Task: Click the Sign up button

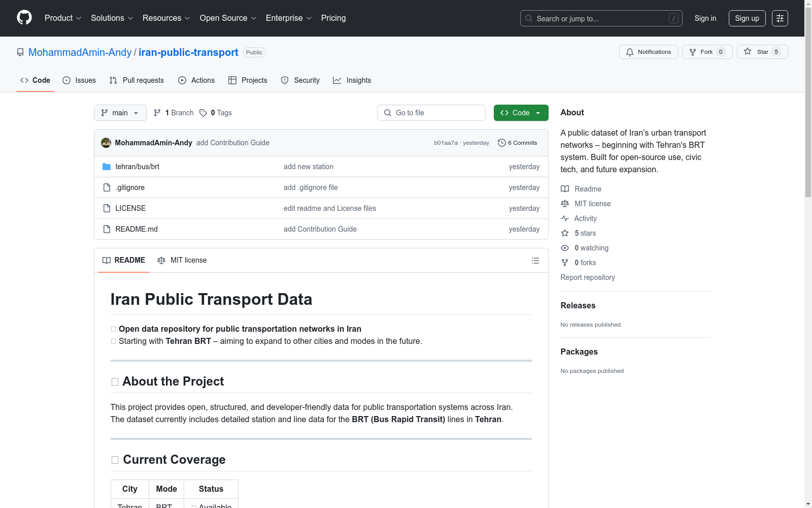Action: tap(747, 18)
